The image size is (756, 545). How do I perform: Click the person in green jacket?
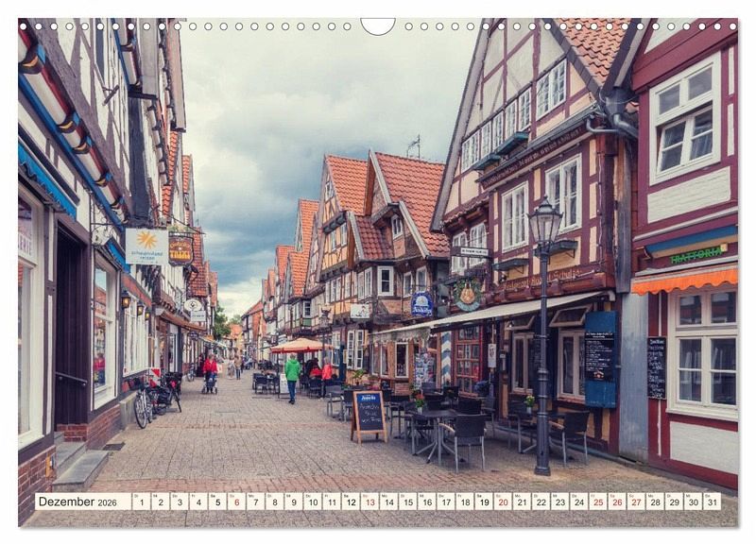pos(293,372)
